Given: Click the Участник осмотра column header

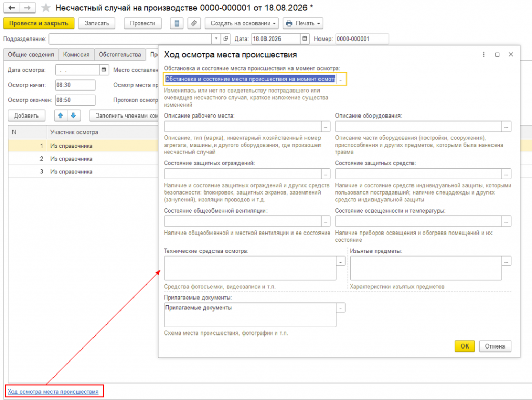Looking at the screenshot, I should 102,132.
